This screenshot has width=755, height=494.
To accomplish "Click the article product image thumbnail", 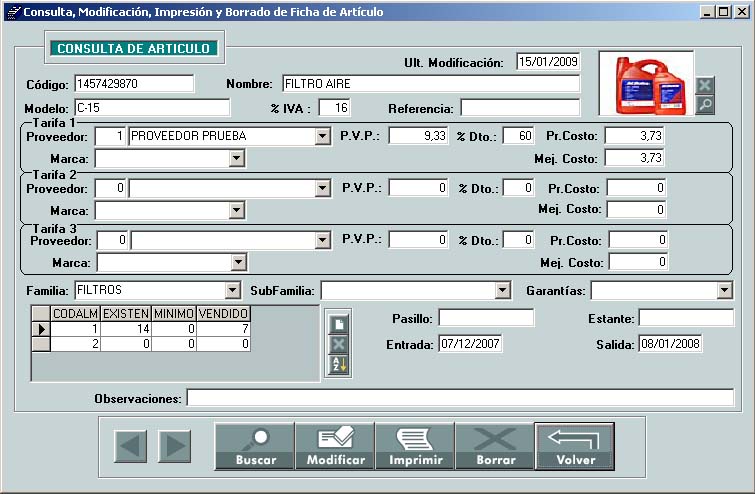I will tap(646, 83).
